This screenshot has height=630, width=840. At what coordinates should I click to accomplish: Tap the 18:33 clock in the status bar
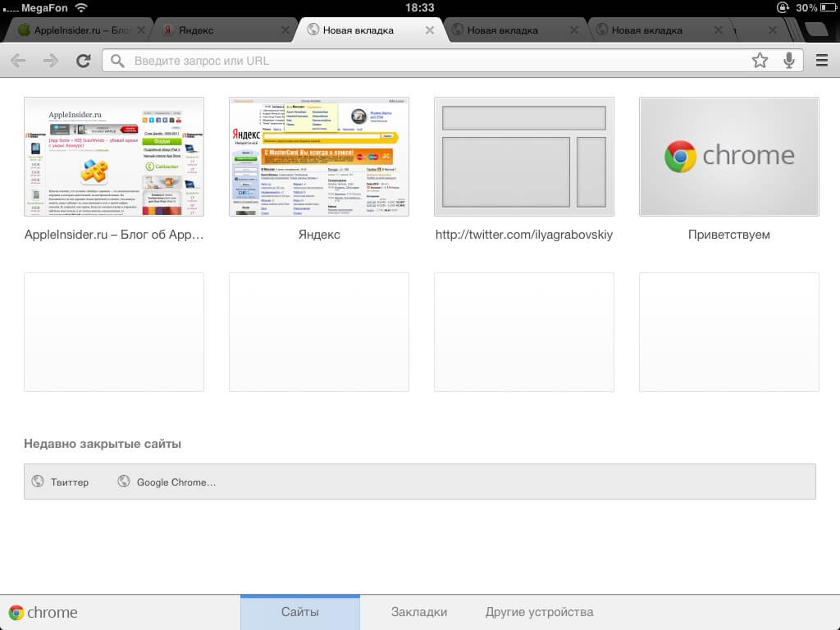(419, 7)
